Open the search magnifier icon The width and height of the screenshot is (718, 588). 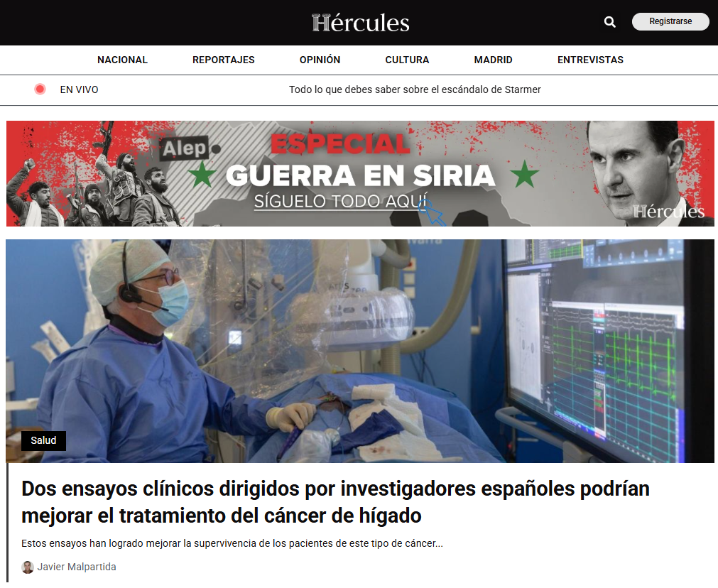coord(609,21)
